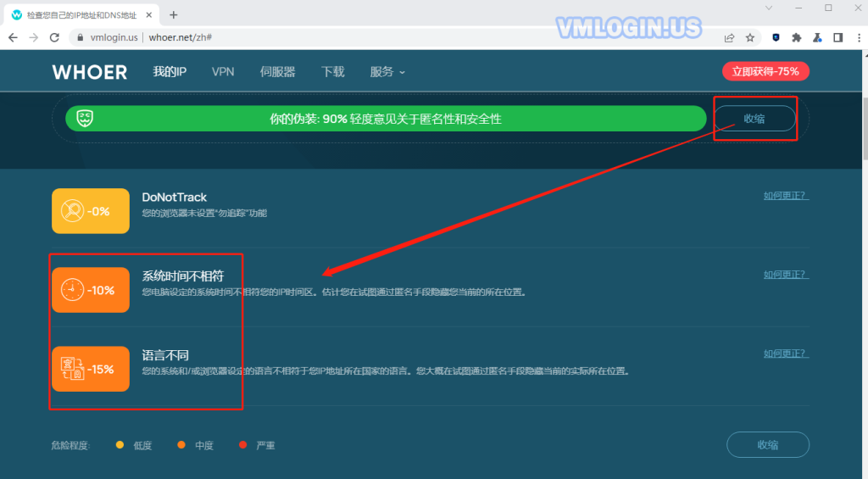Click the orange 中度 legend dot

(x=181, y=445)
